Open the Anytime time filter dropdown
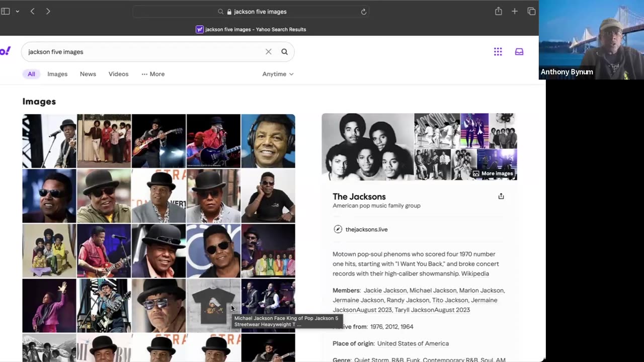The width and height of the screenshot is (644, 362). pyautogui.click(x=278, y=74)
